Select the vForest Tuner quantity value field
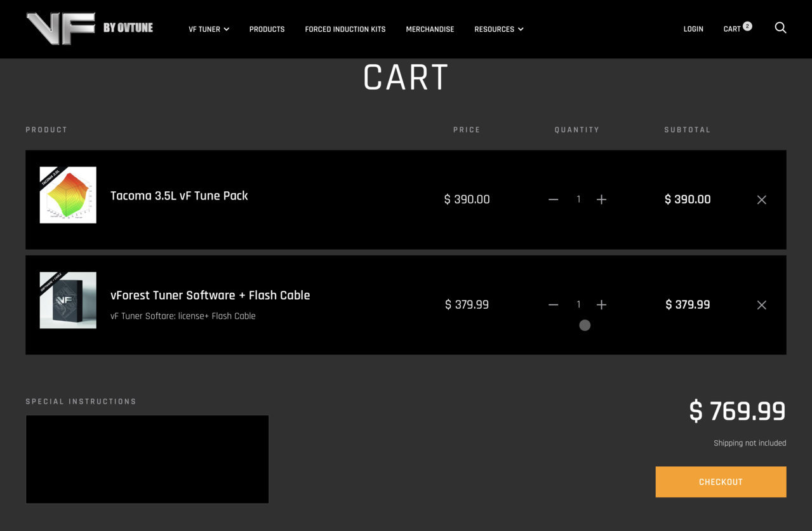812x531 pixels. pyautogui.click(x=578, y=305)
